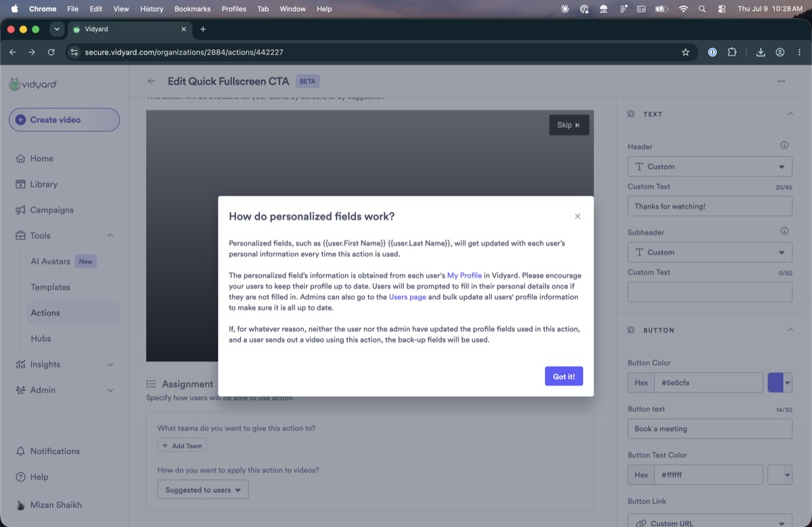Select the Vidyard browser tab
Screen dimensions: 812x527
point(130,29)
